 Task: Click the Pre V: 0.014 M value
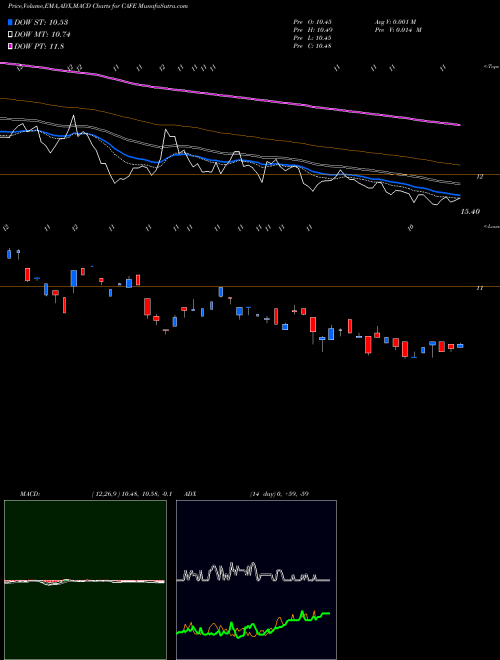click(398, 30)
